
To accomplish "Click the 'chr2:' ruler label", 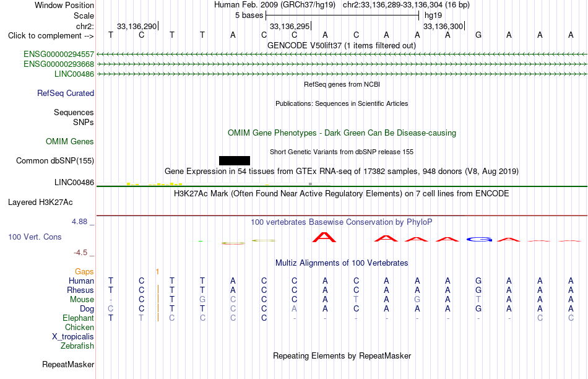I will 85,26.
